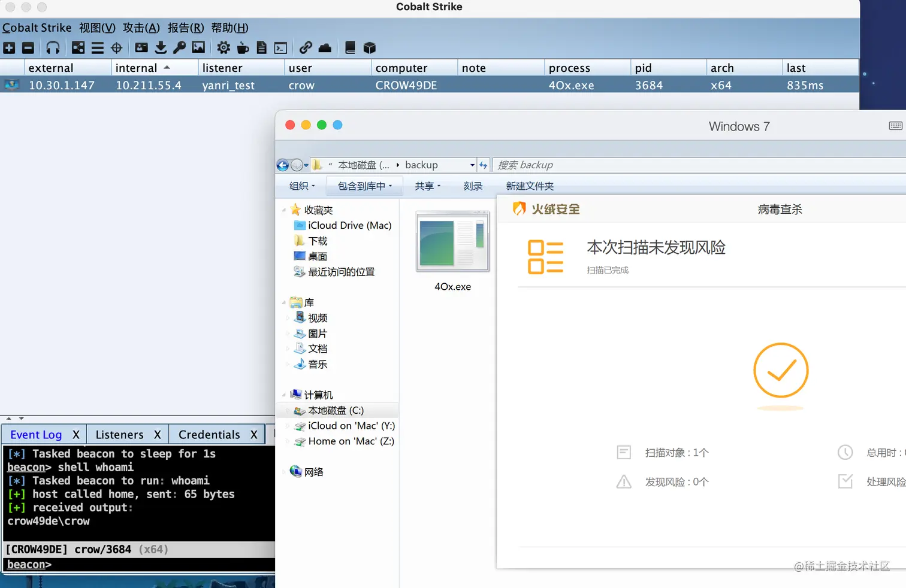Open the 视图(V) menu
The width and height of the screenshot is (906, 588).
click(x=97, y=28)
